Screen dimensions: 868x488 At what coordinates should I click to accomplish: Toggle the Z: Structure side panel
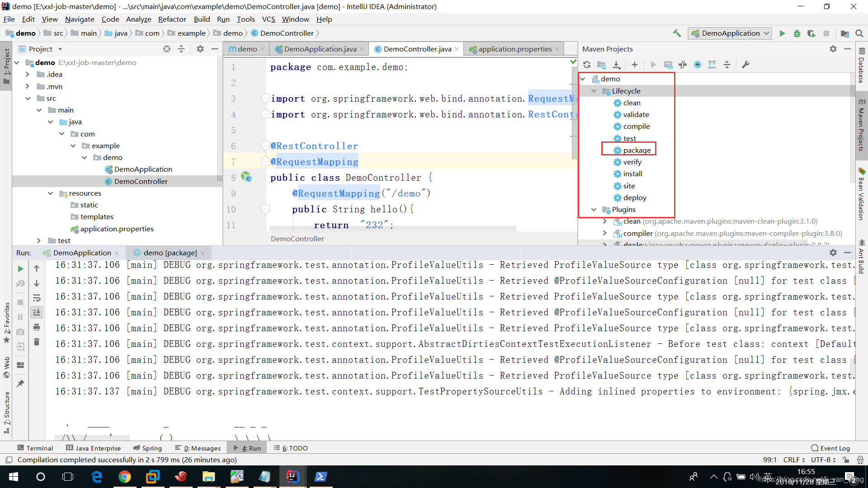click(x=6, y=412)
